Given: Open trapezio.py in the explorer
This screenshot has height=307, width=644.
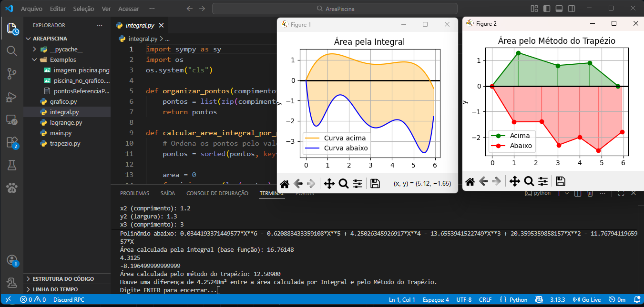Looking at the screenshot, I should click(x=65, y=143).
